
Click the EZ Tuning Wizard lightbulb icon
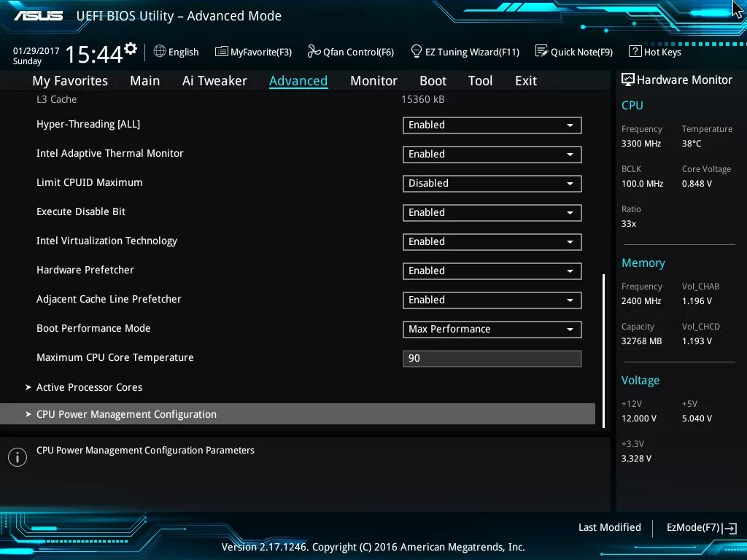coord(417,51)
